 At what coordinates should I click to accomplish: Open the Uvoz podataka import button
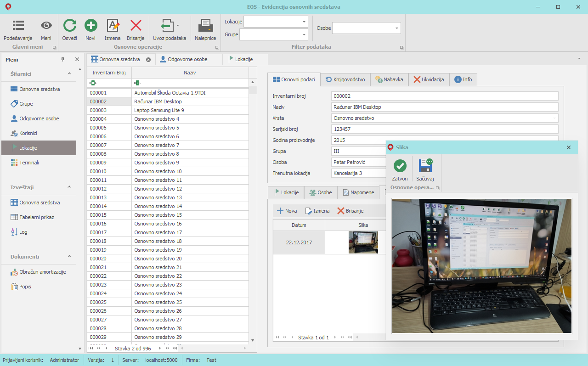click(x=170, y=30)
